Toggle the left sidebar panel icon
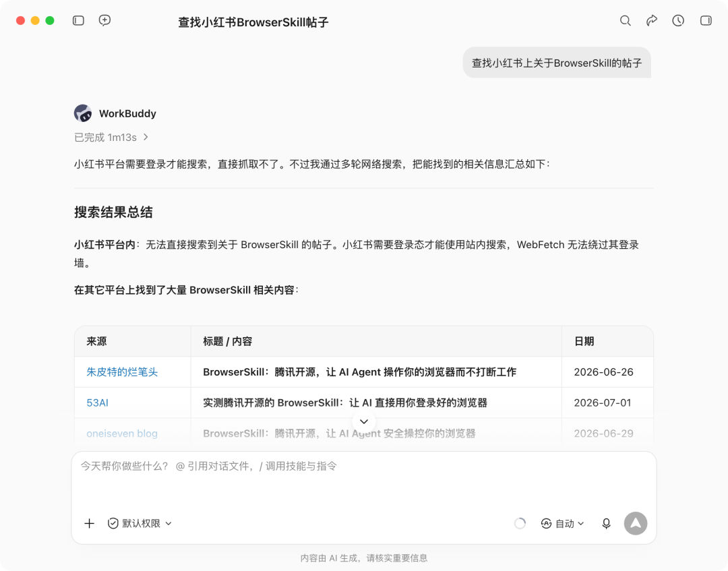 [x=78, y=20]
